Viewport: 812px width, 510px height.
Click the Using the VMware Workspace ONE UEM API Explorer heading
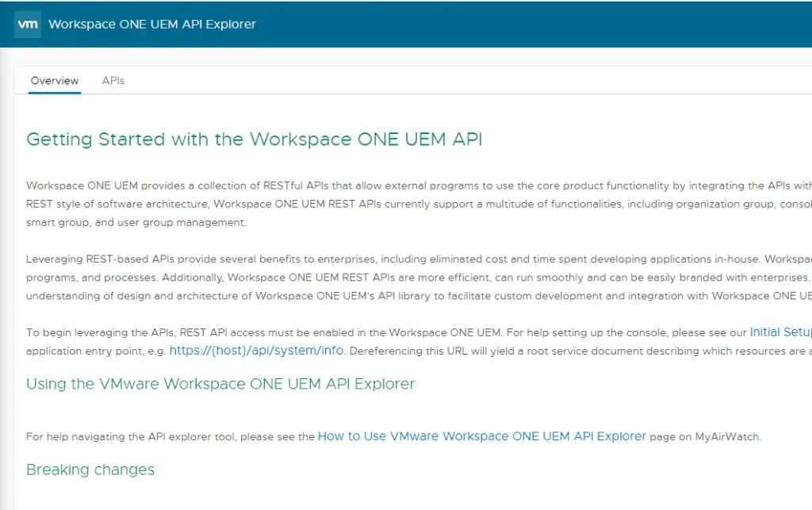tap(220, 384)
